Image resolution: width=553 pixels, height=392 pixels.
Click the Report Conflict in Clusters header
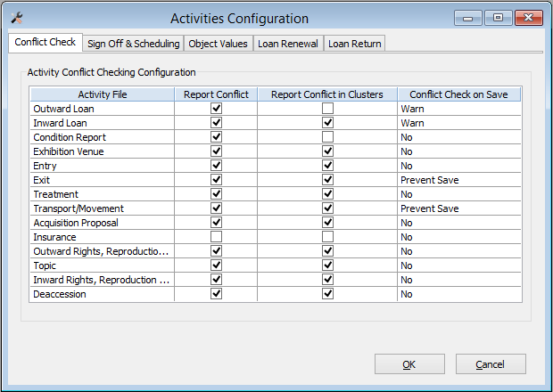327,94
